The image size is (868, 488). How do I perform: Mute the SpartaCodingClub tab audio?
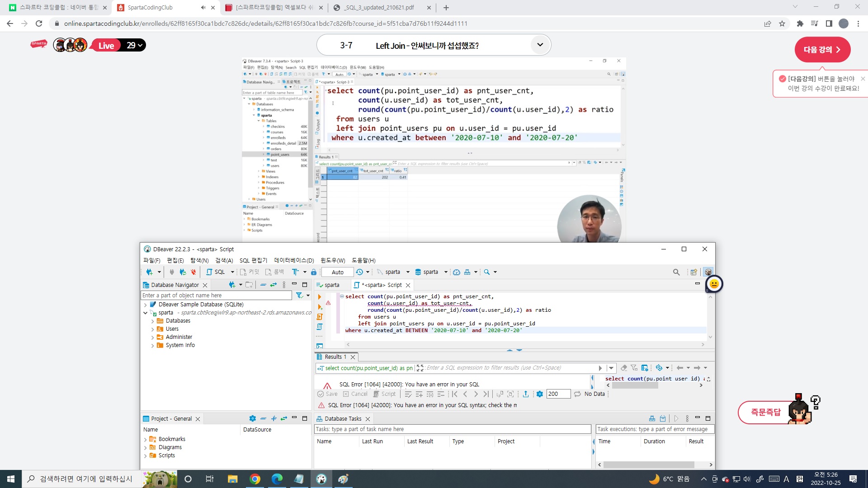pyautogui.click(x=203, y=8)
